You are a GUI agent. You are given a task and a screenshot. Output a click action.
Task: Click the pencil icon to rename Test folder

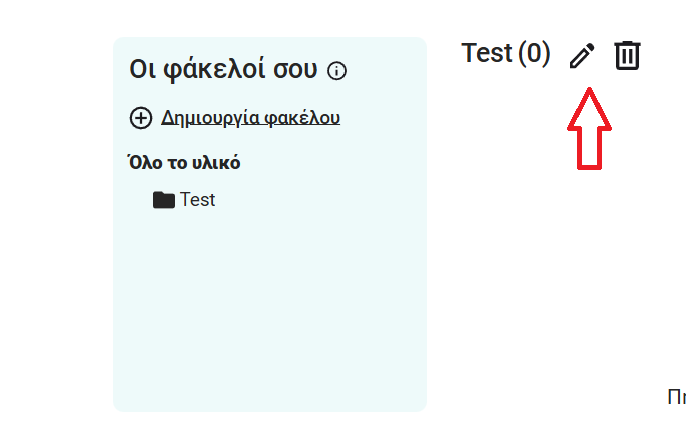[x=581, y=56]
